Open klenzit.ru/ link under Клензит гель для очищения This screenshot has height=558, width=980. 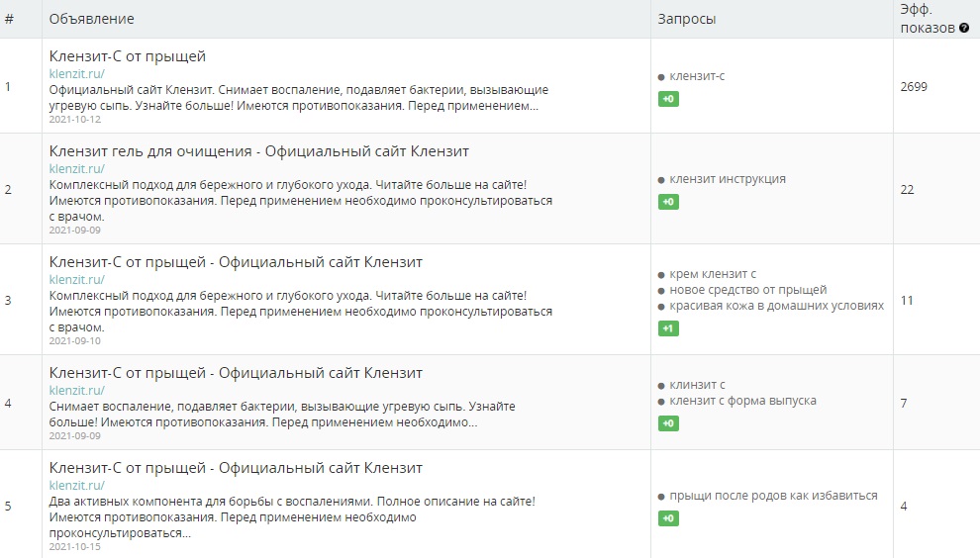coord(76,169)
